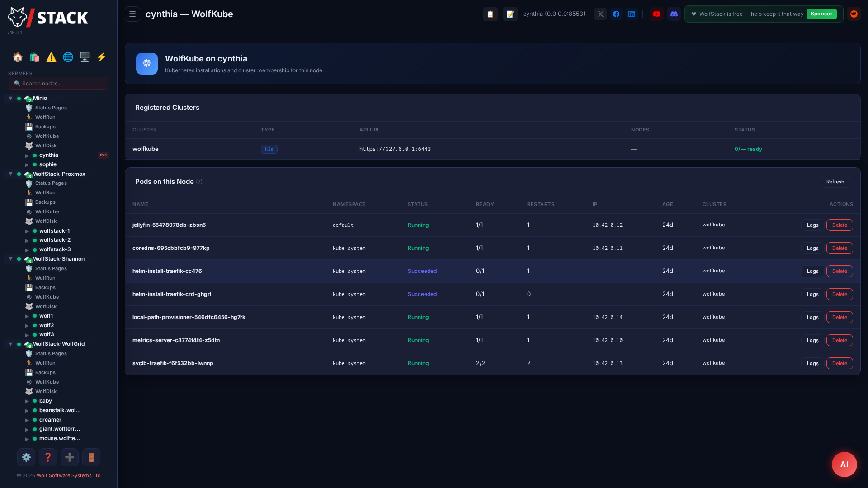This screenshot has width=868, height=488.
Task: Select the baby node
Action: pyautogui.click(x=45, y=401)
